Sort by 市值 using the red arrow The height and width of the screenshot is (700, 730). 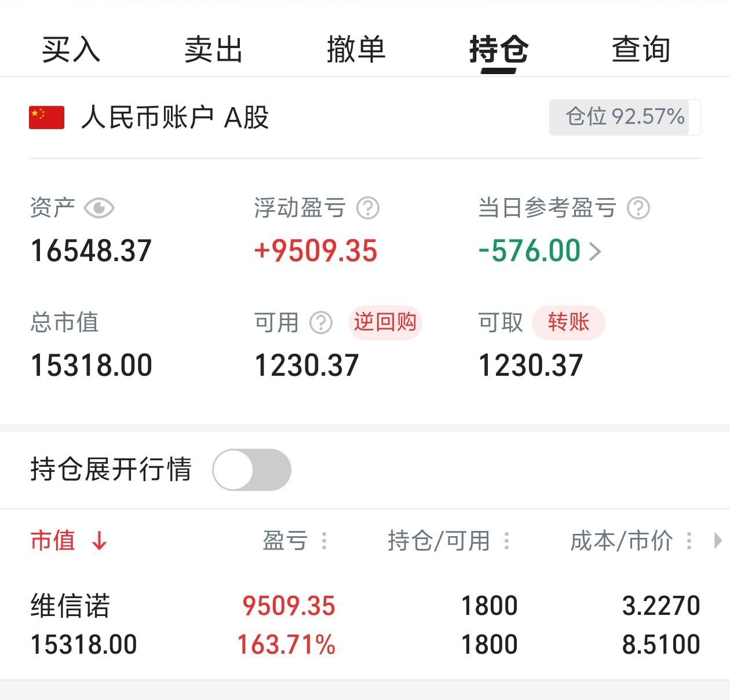[x=100, y=541]
